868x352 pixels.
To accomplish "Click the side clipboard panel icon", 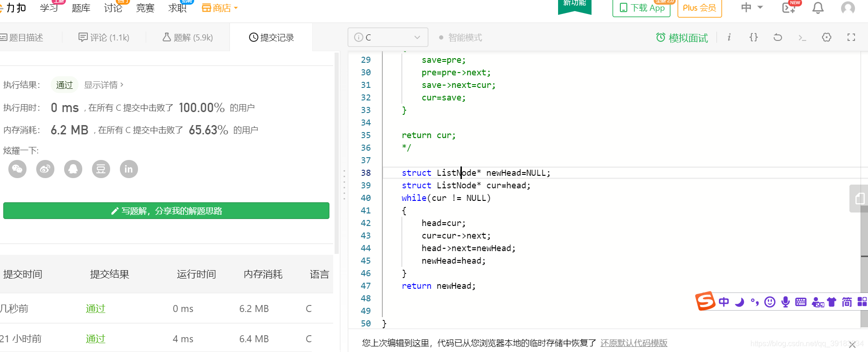I will pos(860,199).
